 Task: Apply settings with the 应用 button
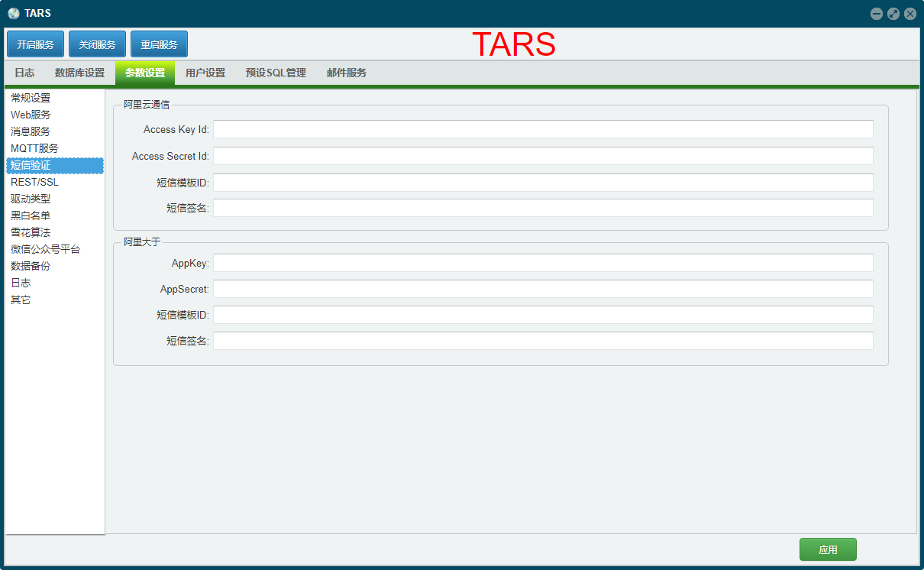[828, 549]
